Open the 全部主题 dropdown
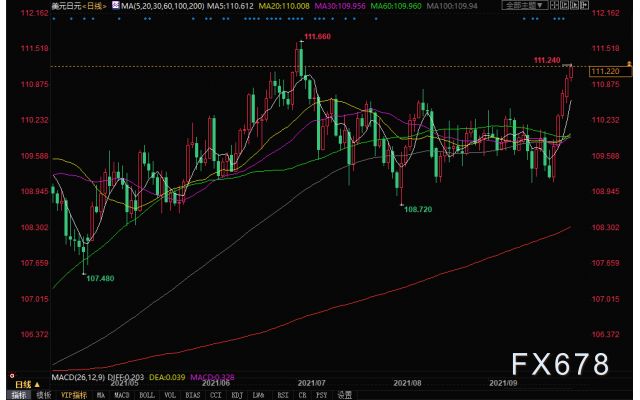640x400 pixels. (x=523, y=6)
